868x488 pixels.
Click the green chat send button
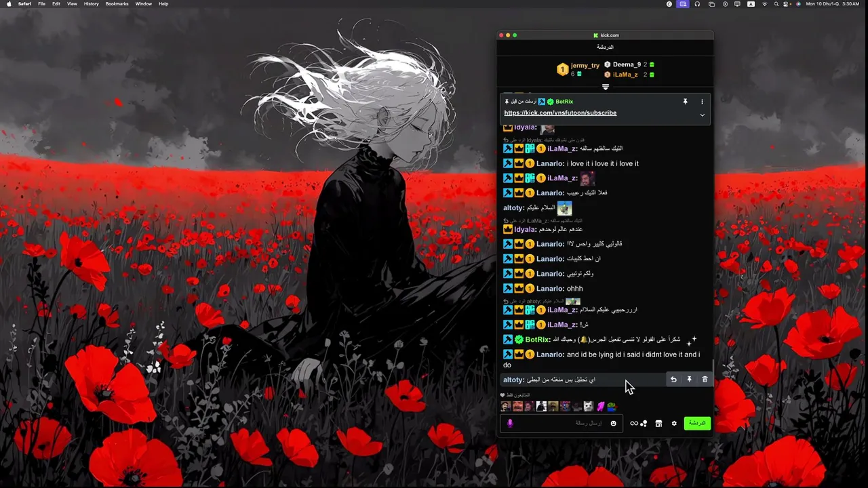(x=697, y=423)
